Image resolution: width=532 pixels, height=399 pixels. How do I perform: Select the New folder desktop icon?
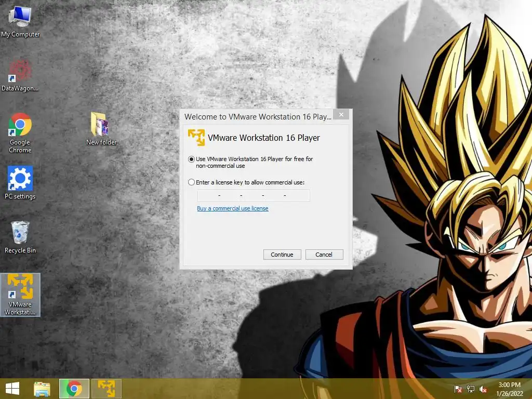[101, 129]
